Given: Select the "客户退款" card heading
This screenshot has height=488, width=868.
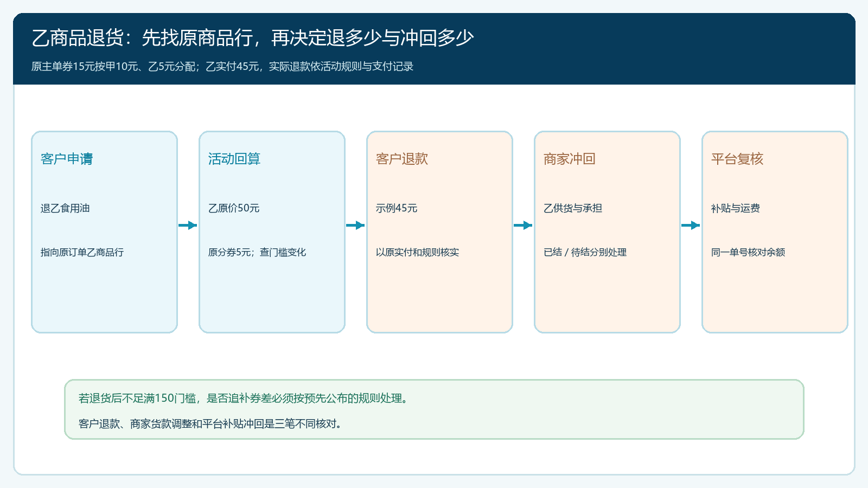Looking at the screenshot, I should pyautogui.click(x=402, y=159).
